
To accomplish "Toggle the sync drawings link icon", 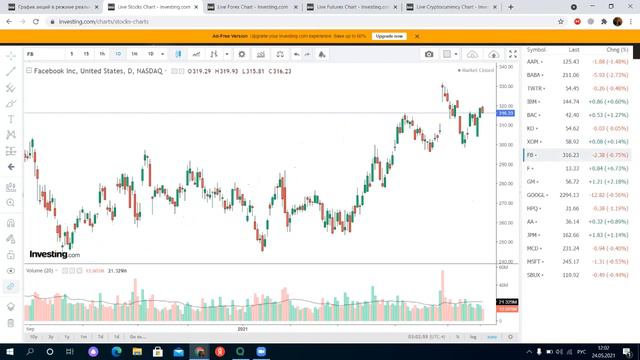I will click(11, 287).
